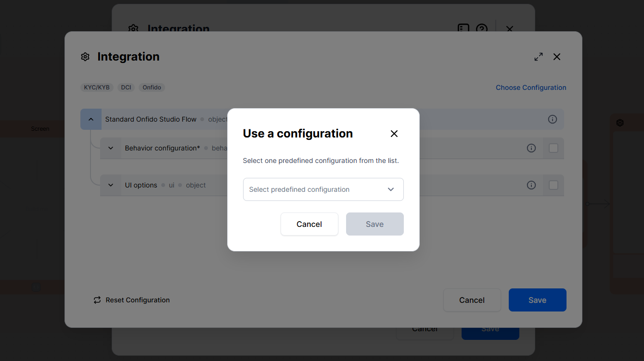The width and height of the screenshot is (644, 361).
Task: Show info for Standard Onfido Studio Flow
Action: coord(553,119)
